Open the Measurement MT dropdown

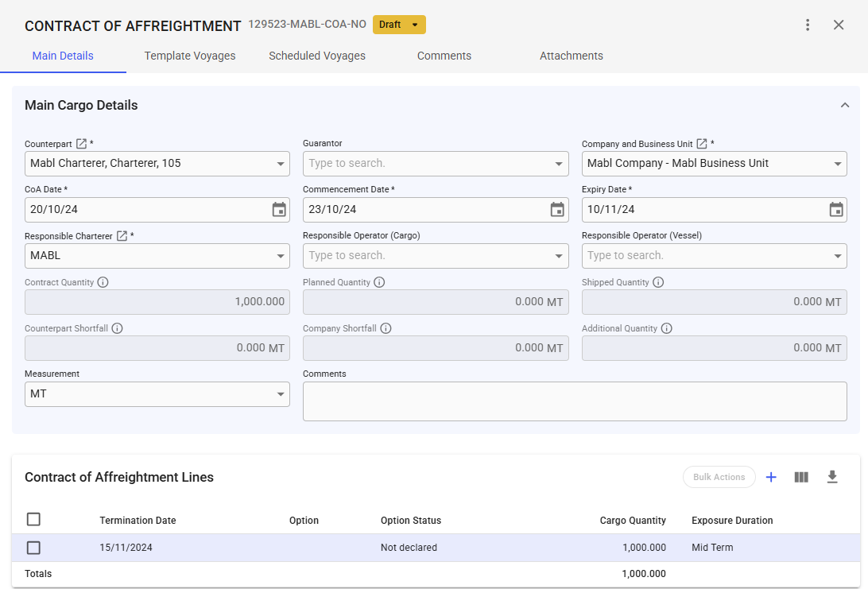tap(281, 394)
